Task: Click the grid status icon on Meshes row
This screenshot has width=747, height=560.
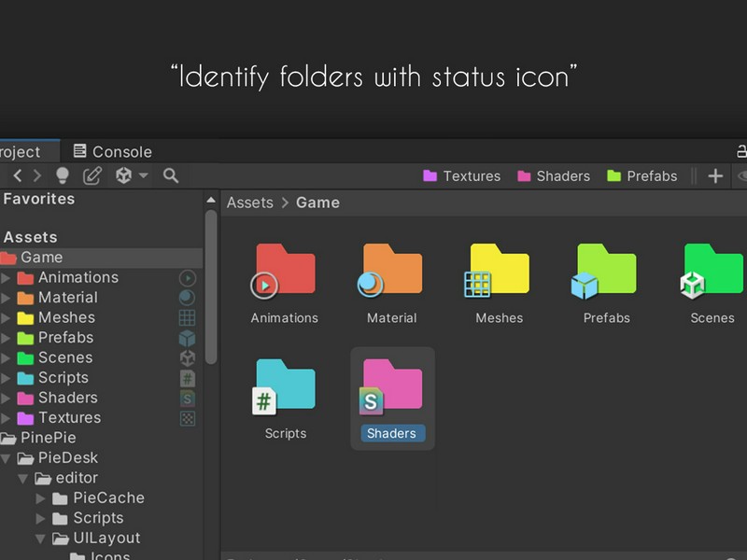Action: click(187, 317)
